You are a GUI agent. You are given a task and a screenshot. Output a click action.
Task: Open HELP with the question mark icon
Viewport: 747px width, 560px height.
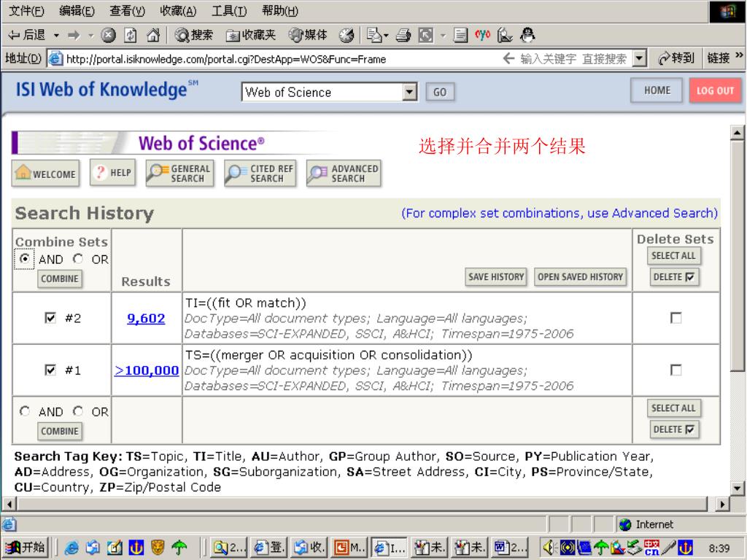coord(113,172)
